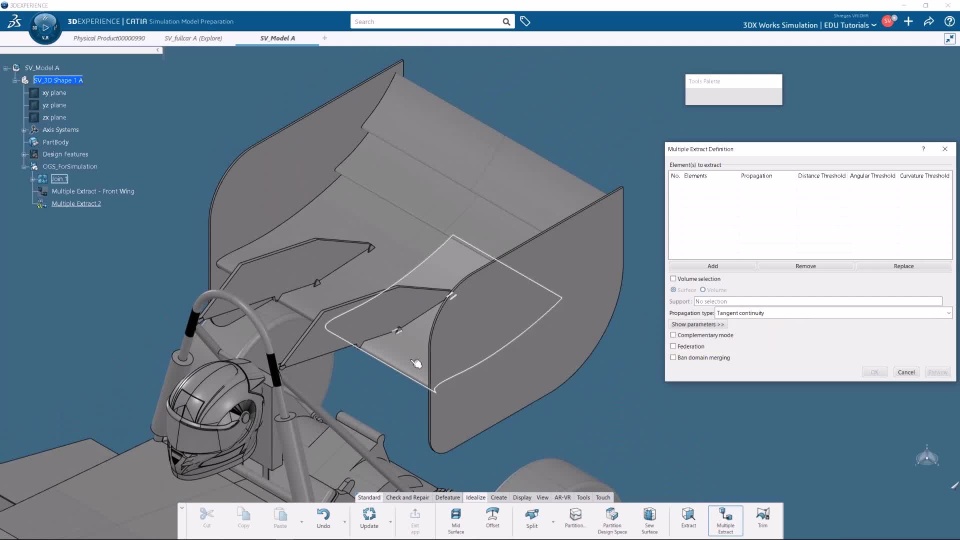Click the Cut scissors icon
960x540 pixels.
click(206, 514)
